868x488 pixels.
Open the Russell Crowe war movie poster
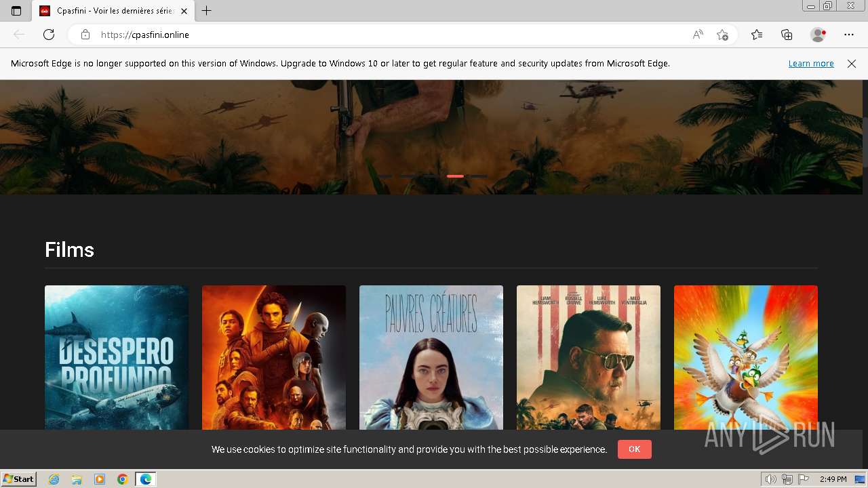tap(589, 357)
